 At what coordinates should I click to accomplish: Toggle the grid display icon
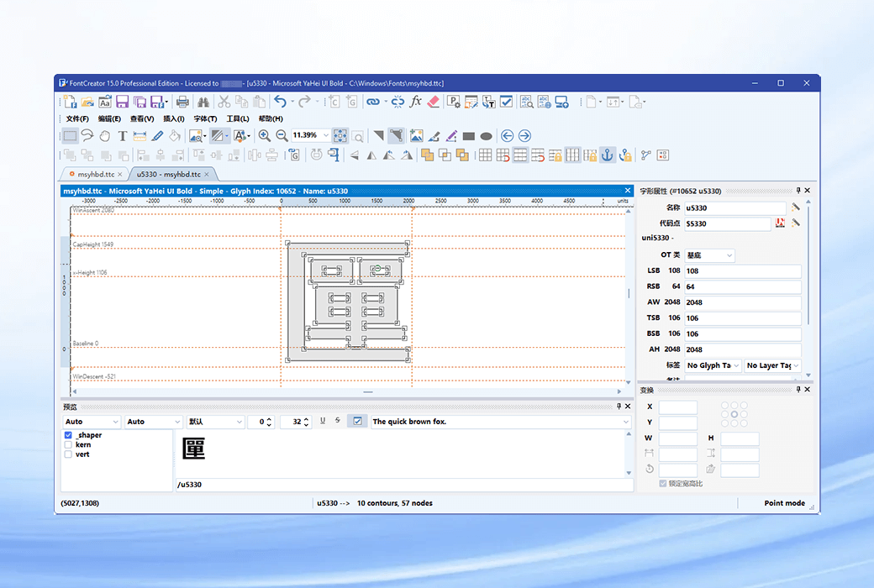[x=485, y=155]
